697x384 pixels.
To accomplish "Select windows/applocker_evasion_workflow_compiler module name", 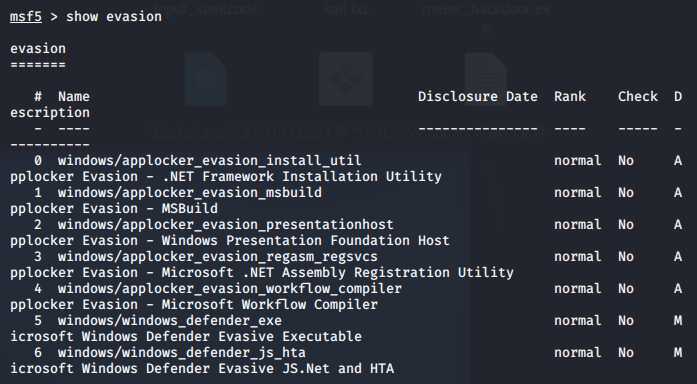I will (229, 289).
